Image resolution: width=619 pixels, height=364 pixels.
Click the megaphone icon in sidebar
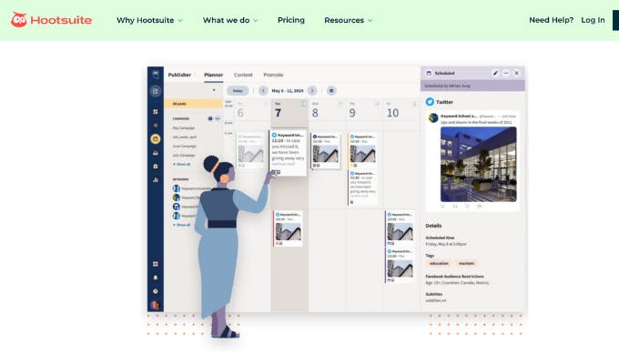pos(156,126)
